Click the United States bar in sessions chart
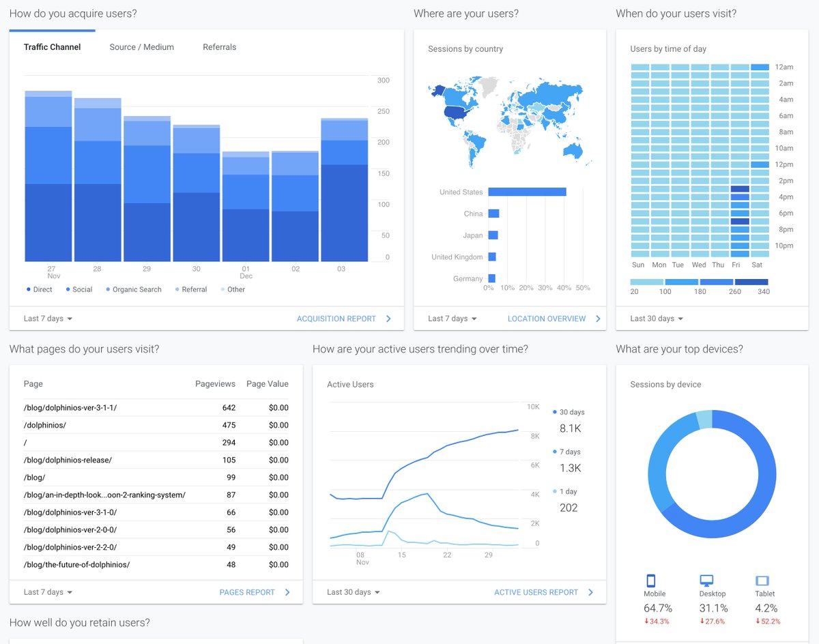This screenshot has height=644, width=819. [x=528, y=192]
